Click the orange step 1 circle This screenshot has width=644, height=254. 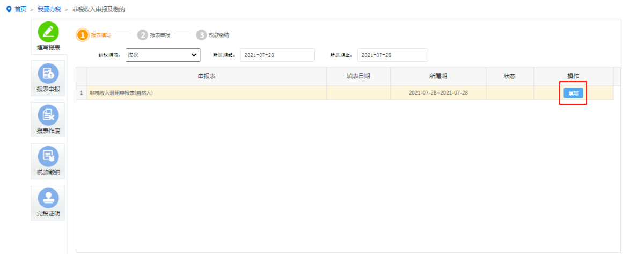tap(82, 35)
